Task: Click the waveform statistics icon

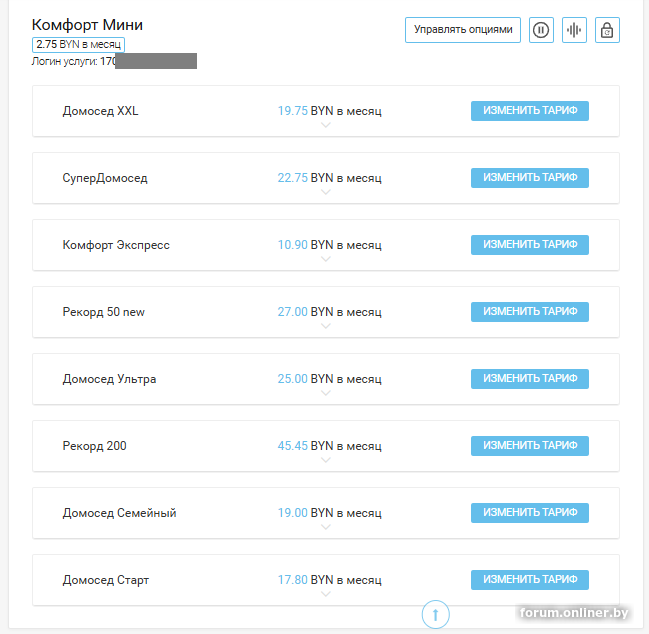Action: tap(574, 30)
